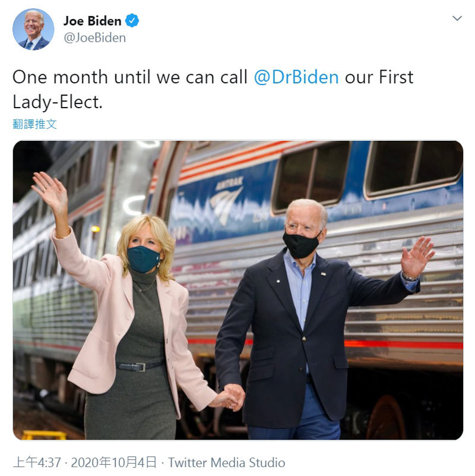The image size is (475, 476).
Task: Click the @JoeBiden handle
Action: 94,38
